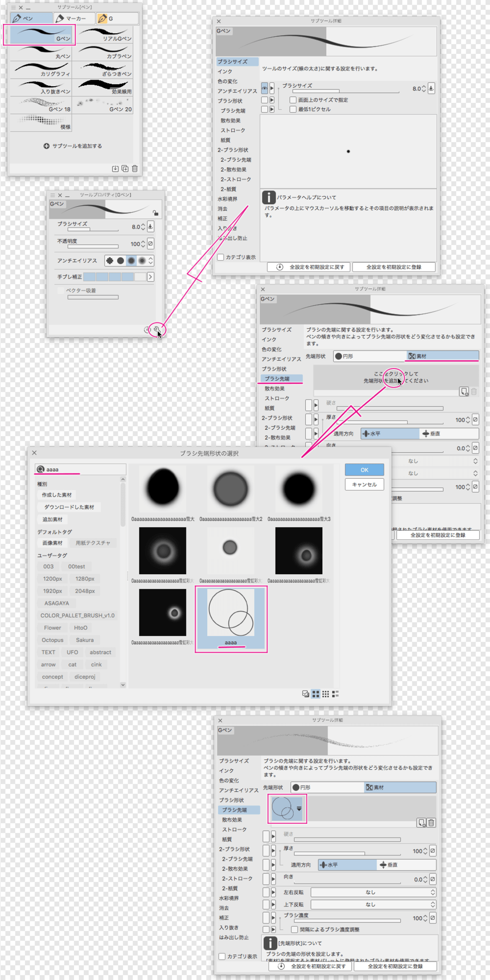Open 向き dynamics icon in bottom Sub Tool Detail
The width and height of the screenshot is (490, 980).
pyautogui.click(x=433, y=879)
